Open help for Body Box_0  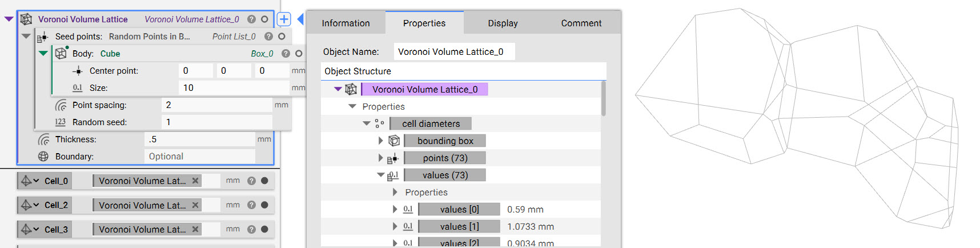[x=286, y=53]
